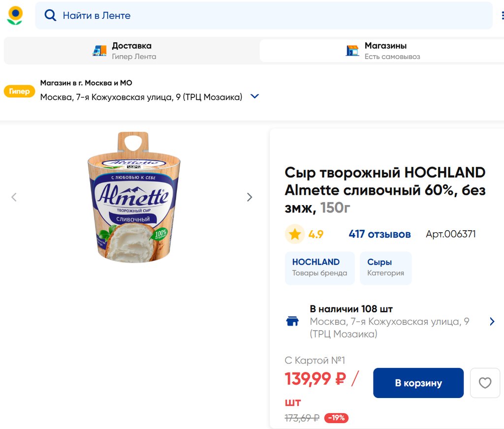Switch to the Магазины tab
Viewport: 504px width, 429px height.
(x=381, y=51)
